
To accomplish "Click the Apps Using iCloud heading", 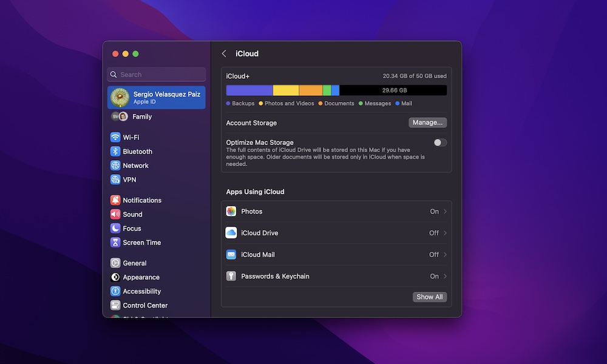I will click(255, 192).
